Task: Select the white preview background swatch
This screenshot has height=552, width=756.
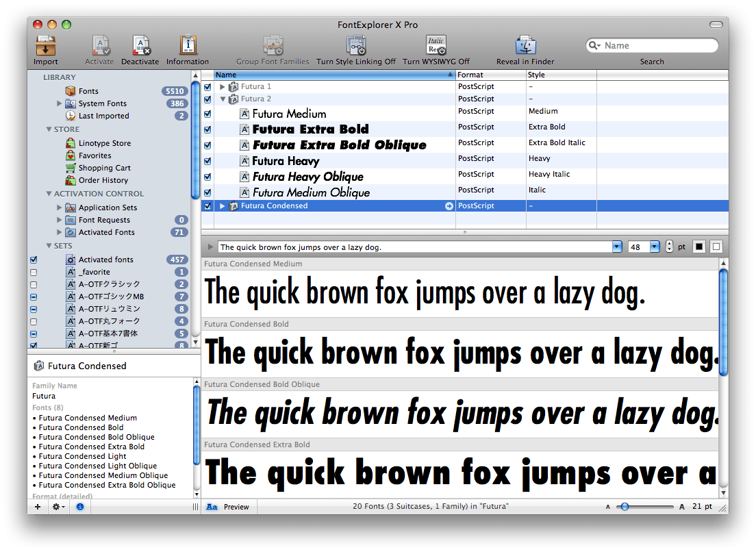Action: 716,247
